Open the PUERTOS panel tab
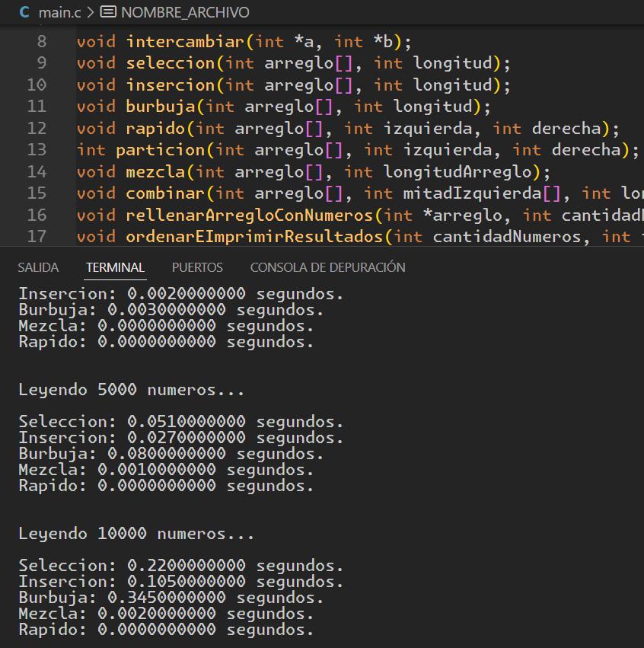This screenshot has width=644, height=648. tap(197, 267)
